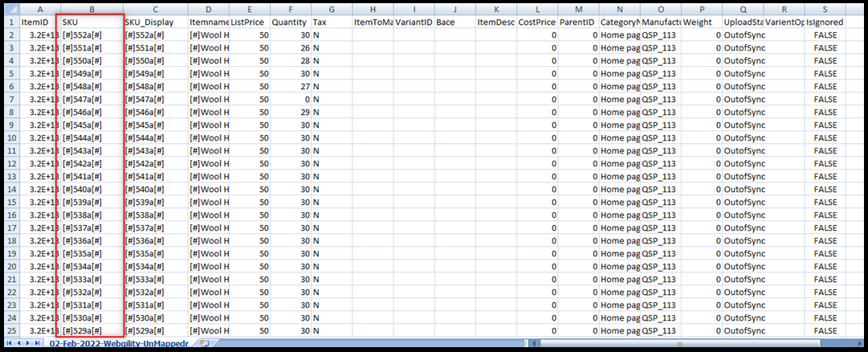Click the Insert Worksheet tab icon
This screenshot has height=352, width=868.
(204, 343)
